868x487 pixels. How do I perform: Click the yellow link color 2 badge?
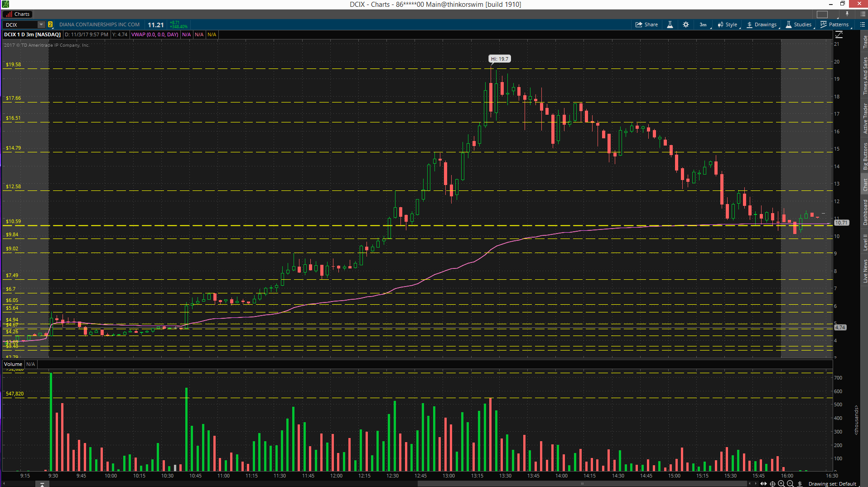tap(50, 24)
